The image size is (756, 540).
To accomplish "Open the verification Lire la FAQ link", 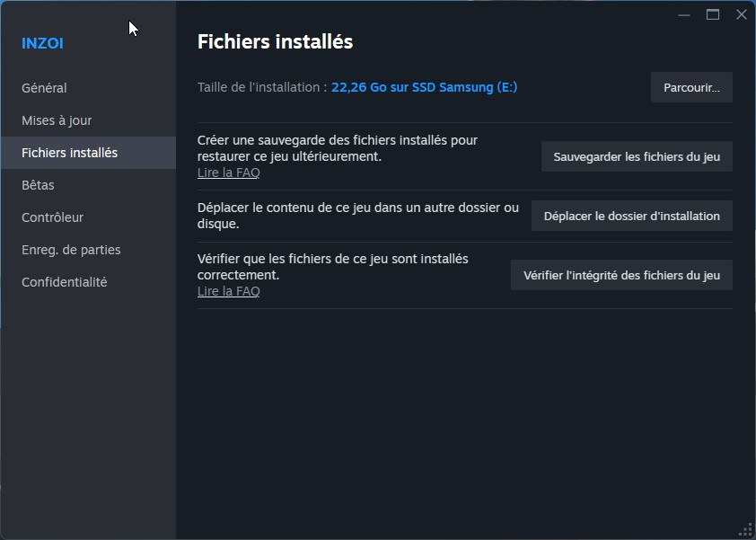I will [x=228, y=291].
